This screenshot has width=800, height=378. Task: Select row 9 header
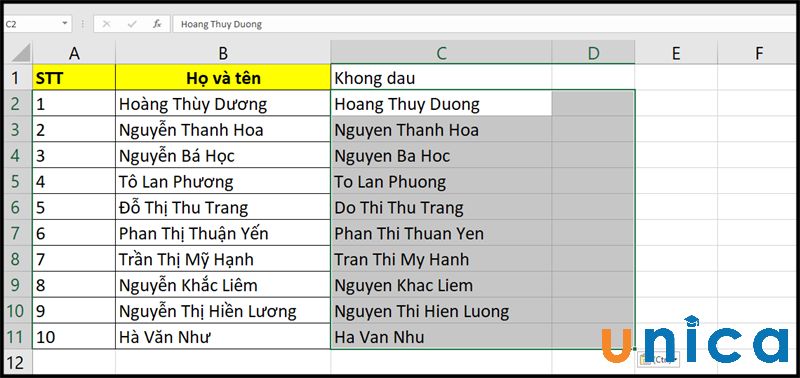[18, 285]
